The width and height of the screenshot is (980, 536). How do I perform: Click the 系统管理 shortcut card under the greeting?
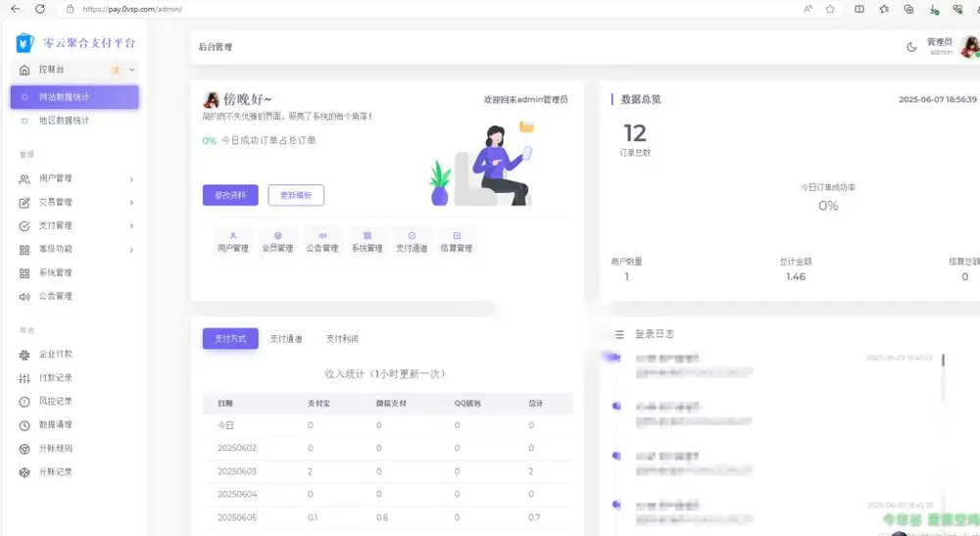367,242
